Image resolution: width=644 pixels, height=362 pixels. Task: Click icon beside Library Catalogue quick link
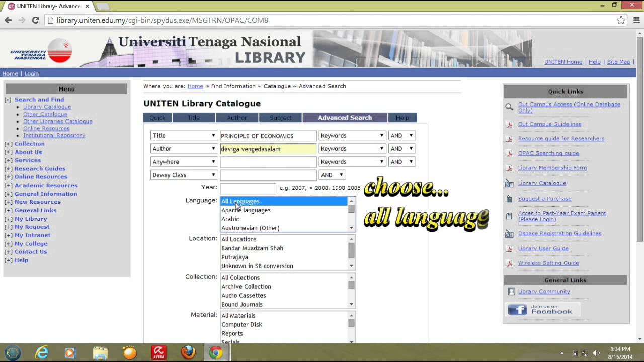(509, 183)
